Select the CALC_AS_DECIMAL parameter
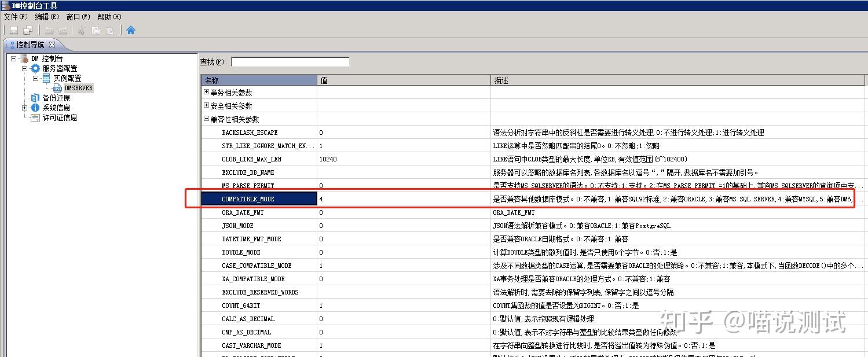The height and width of the screenshot is (357, 868). pos(248,319)
